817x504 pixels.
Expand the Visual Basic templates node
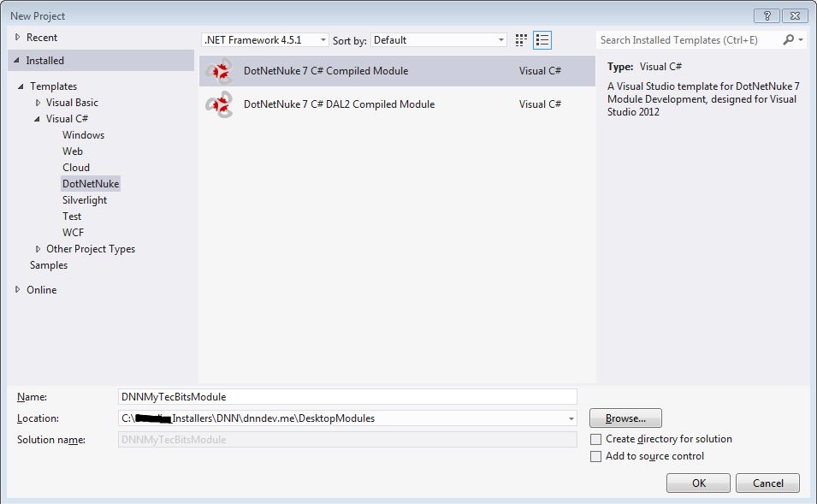[37, 102]
